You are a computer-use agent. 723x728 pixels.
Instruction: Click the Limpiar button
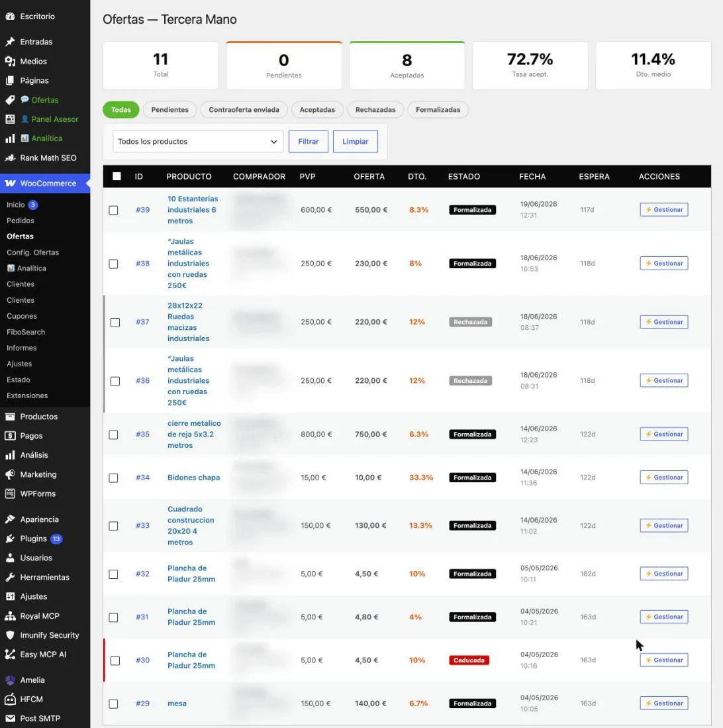[356, 142]
